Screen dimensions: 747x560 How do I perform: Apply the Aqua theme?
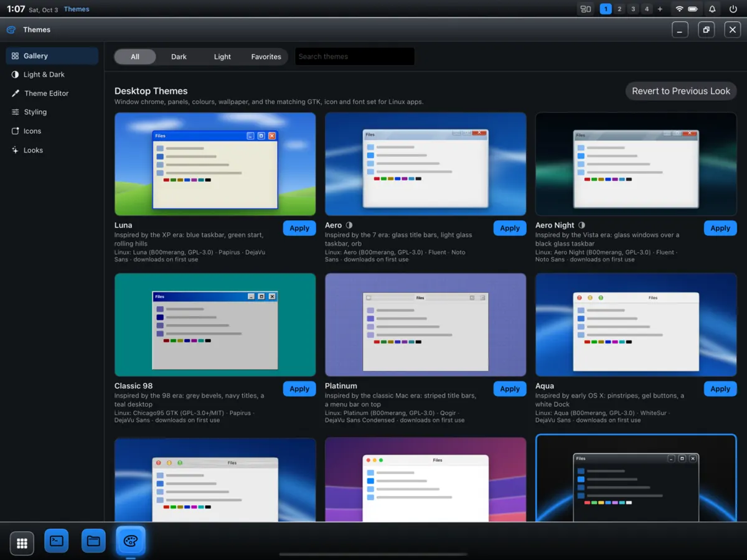[x=720, y=389]
